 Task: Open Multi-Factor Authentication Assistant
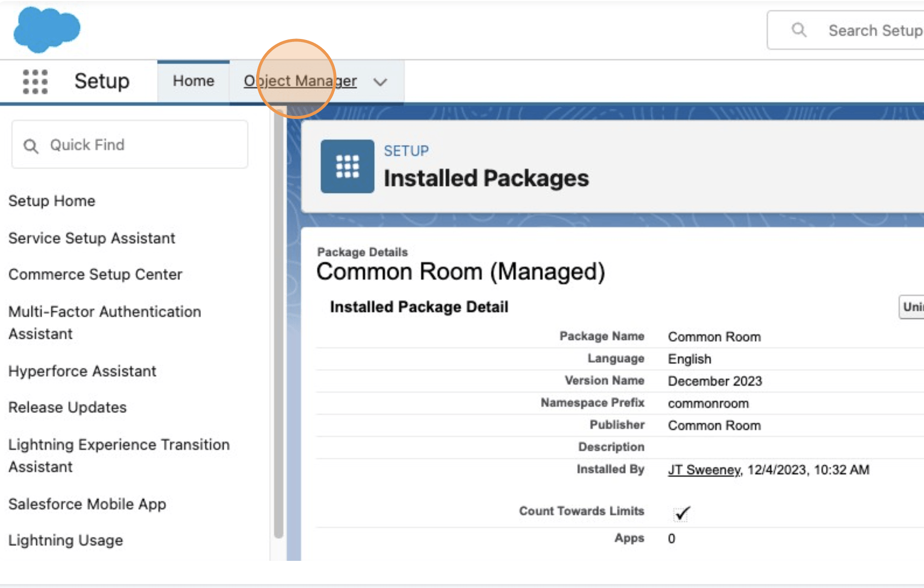pyautogui.click(x=105, y=323)
